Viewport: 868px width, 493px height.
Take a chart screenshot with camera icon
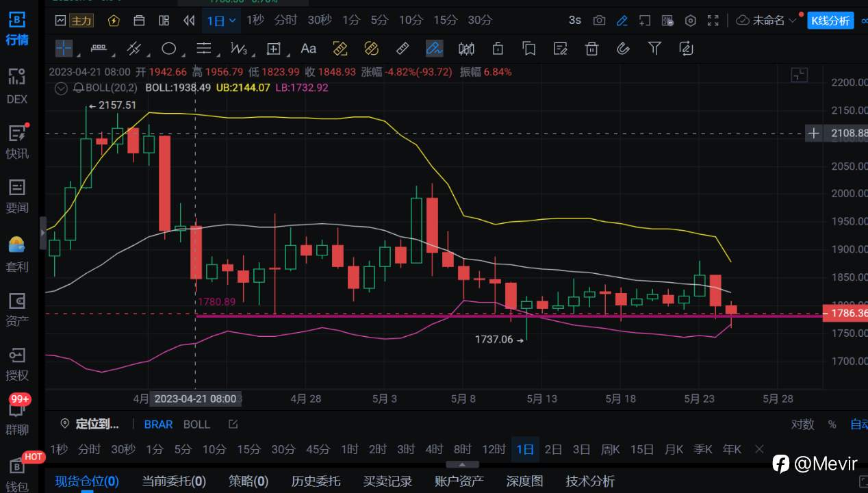click(x=599, y=21)
